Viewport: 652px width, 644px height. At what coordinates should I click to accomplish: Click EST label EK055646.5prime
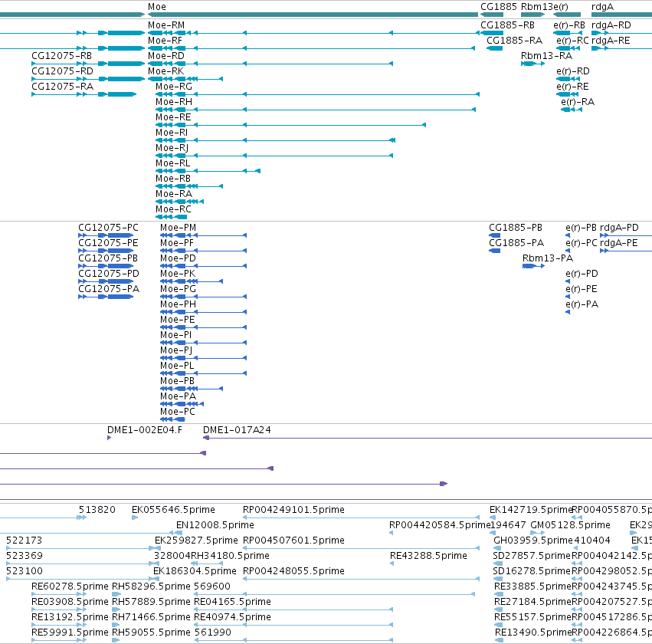click(173, 510)
